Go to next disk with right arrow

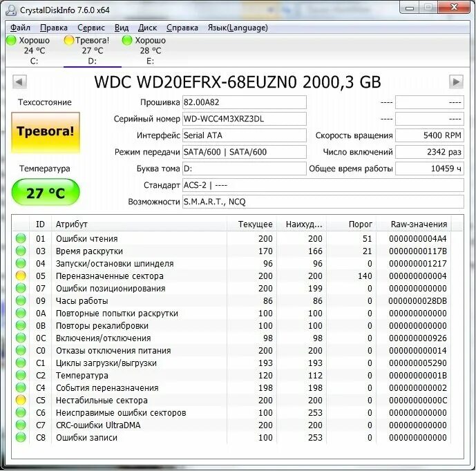coord(456,81)
